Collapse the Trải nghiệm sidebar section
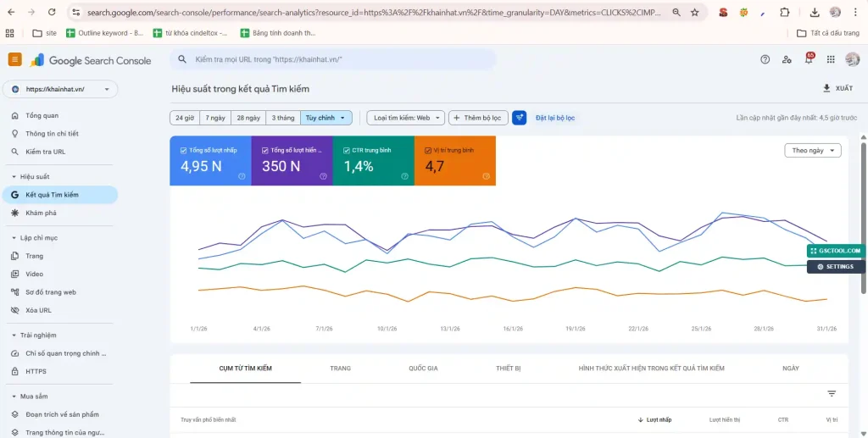The height and width of the screenshot is (438, 868). [14, 335]
